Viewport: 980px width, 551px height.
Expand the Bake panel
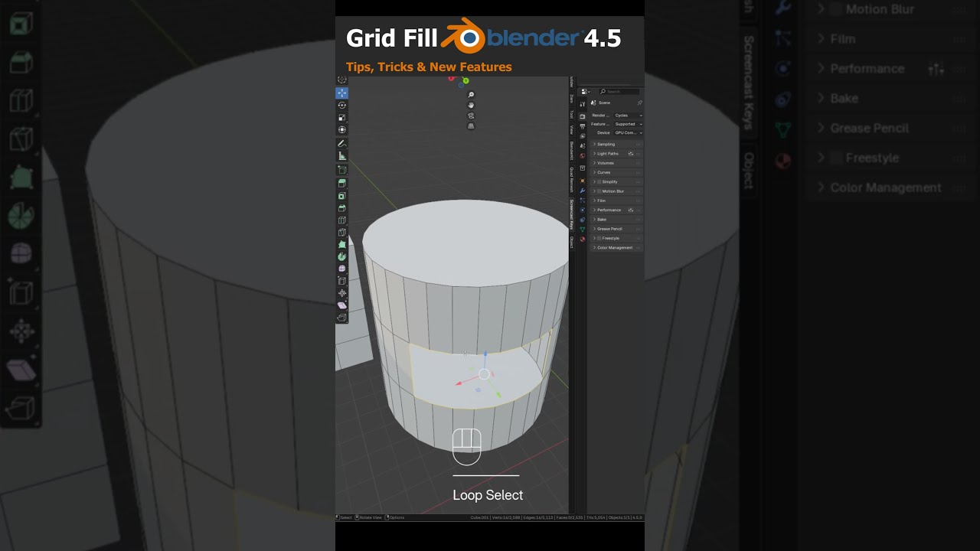(x=616, y=220)
